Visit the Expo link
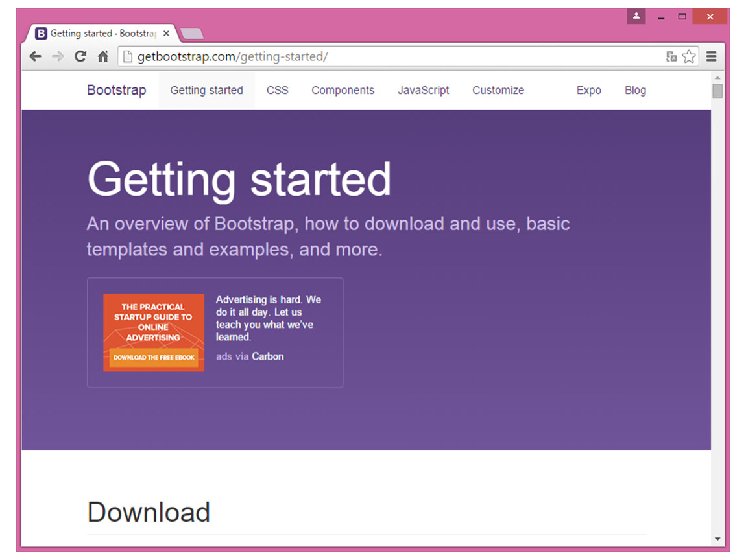 [588, 91]
